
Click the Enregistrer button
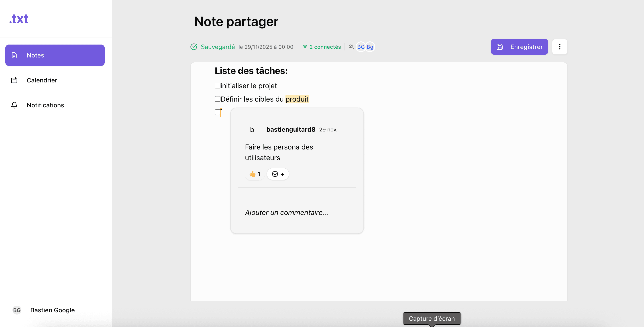(519, 47)
